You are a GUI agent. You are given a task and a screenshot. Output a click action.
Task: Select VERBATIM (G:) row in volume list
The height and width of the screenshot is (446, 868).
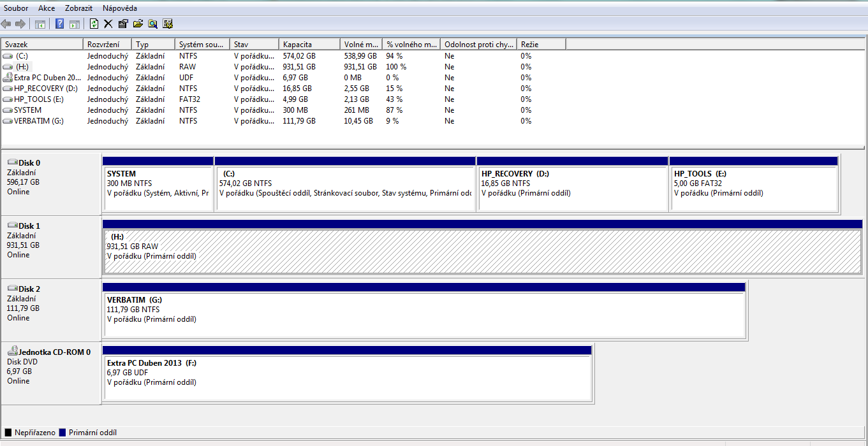pos(38,121)
